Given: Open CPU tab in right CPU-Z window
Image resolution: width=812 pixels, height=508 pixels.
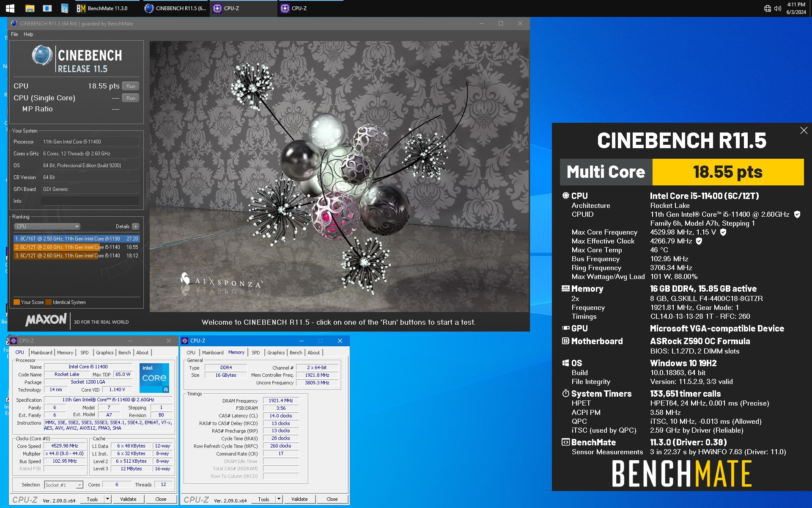Looking at the screenshot, I should click(191, 353).
